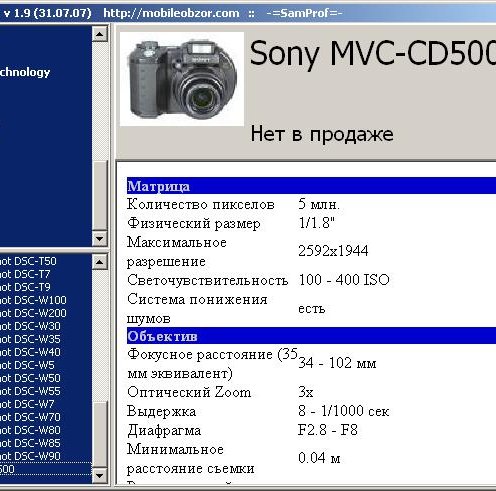Select DSC-W50 in the model list
Image resolution: width=496 pixels, height=491 pixels.
tap(30, 378)
